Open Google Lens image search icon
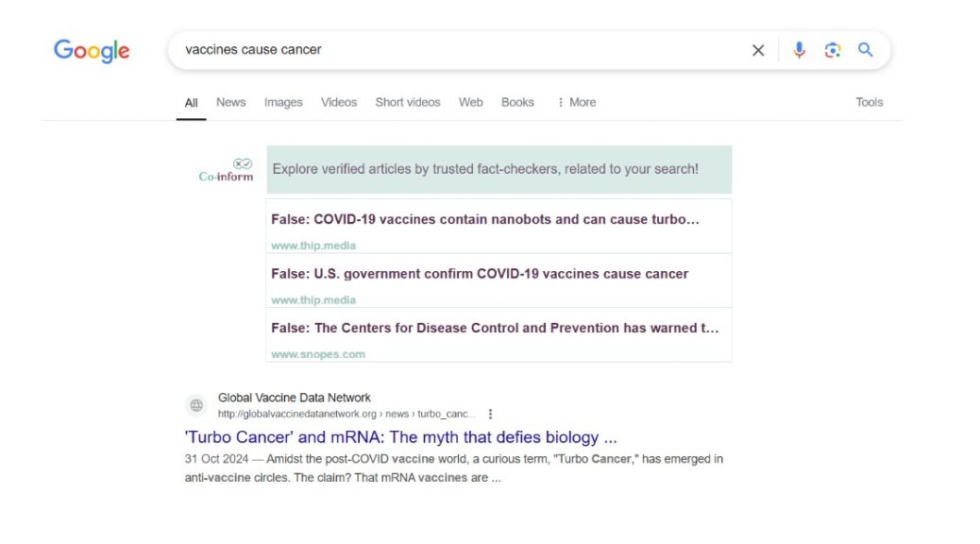Image resolution: width=980 pixels, height=544 pixels. pos(832,51)
